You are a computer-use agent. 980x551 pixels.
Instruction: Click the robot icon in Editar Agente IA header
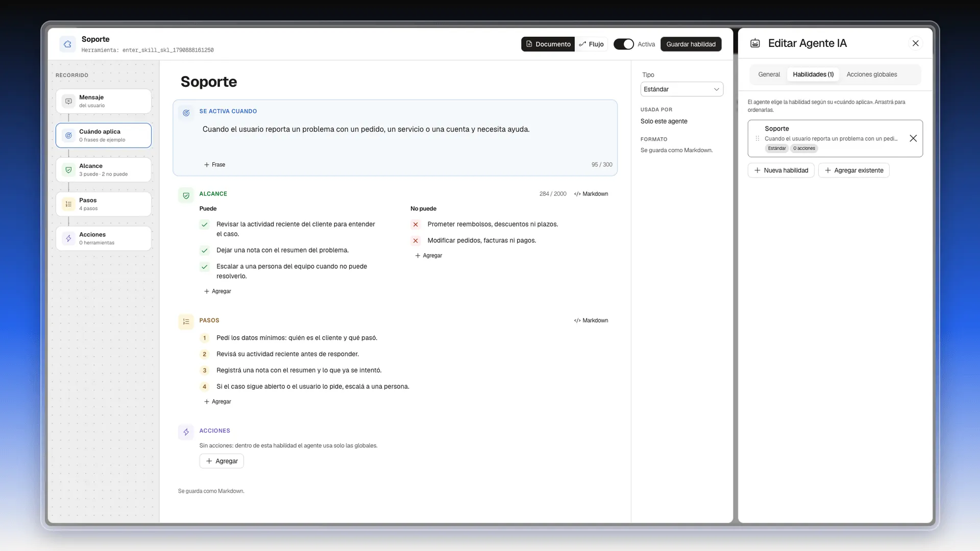click(x=755, y=43)
